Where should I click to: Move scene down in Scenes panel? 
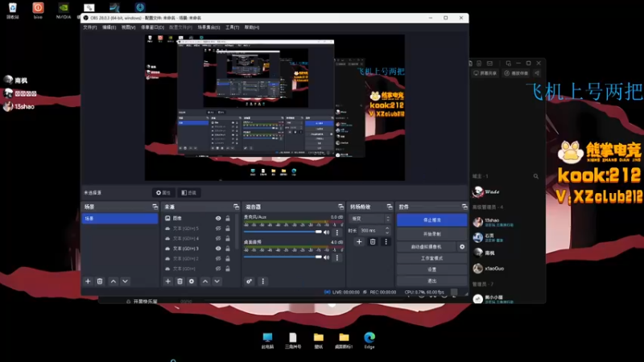[x=126, y=281]
